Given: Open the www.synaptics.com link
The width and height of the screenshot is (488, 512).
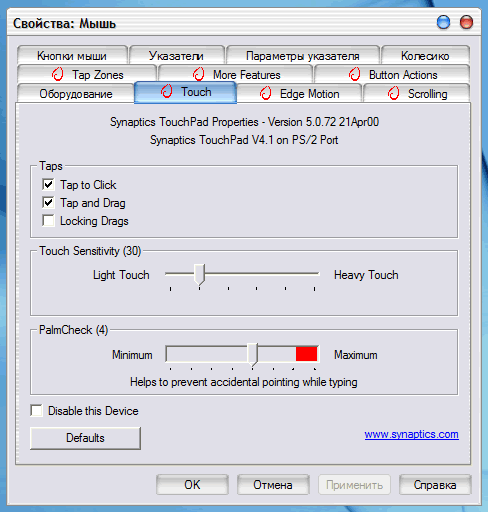Looking at the screenshot, I should point(411,434).
